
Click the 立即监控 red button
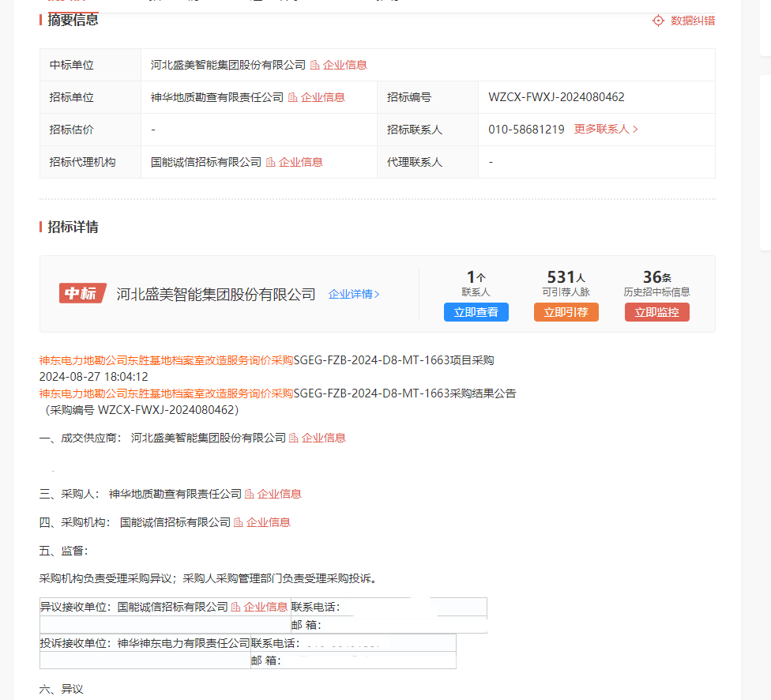click(657, 312)
